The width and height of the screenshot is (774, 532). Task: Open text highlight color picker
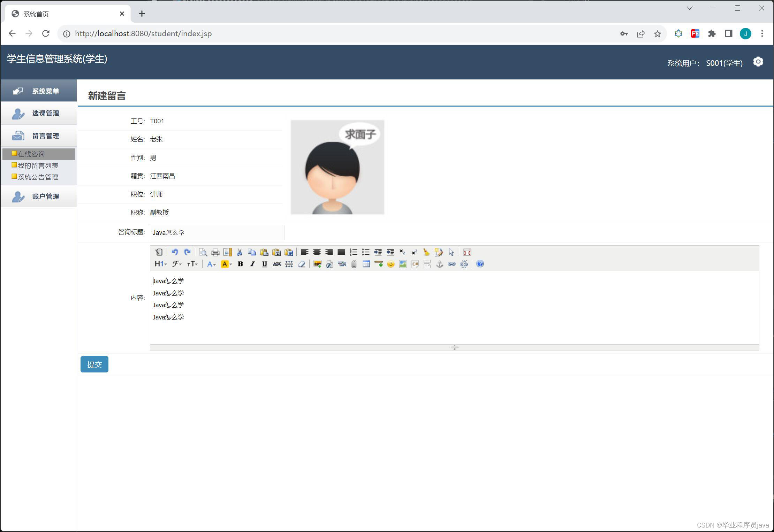point(226,264)
